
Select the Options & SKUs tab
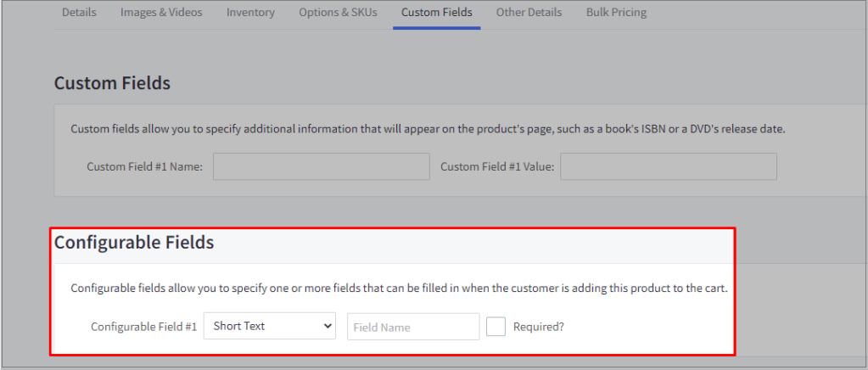338,13
